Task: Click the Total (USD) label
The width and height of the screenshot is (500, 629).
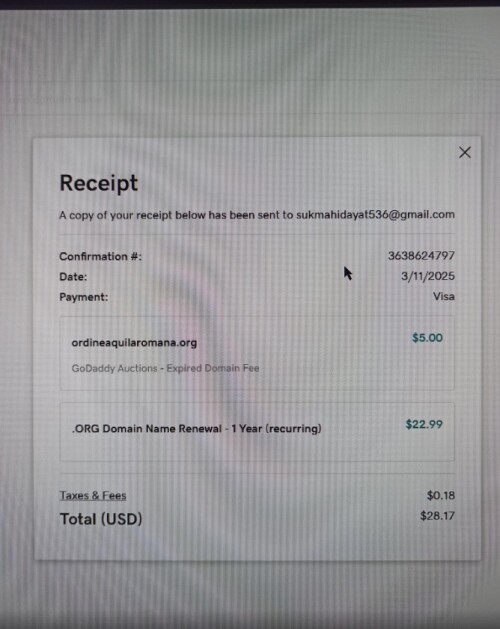Action: click(101, 519)
